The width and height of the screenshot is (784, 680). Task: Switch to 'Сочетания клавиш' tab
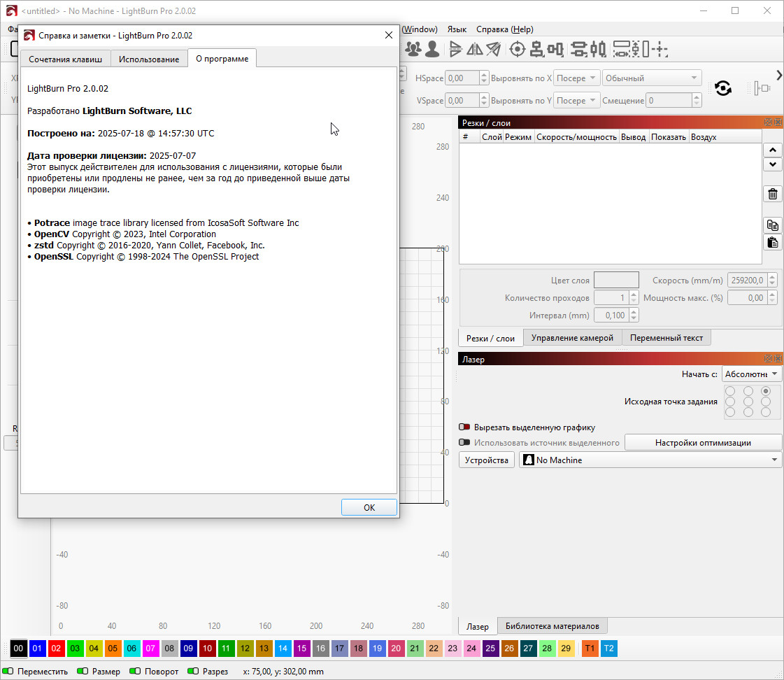click(65, 59)
